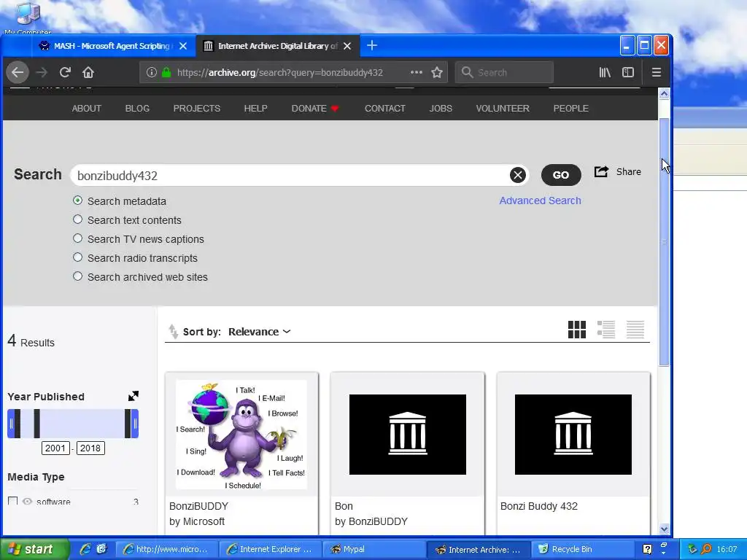
Task: Open the Bon by BonziBUDDY result title
Action: [x=344, y=506]
